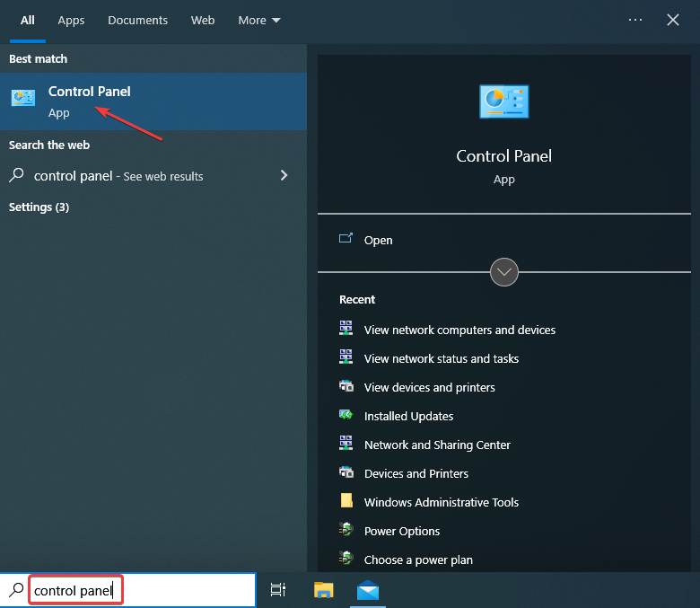The width and height of the screenshot is (700, 608).
Task: Click the Network and Sharing Center icon
Action: pyautogui.click(x=346, y=443)
